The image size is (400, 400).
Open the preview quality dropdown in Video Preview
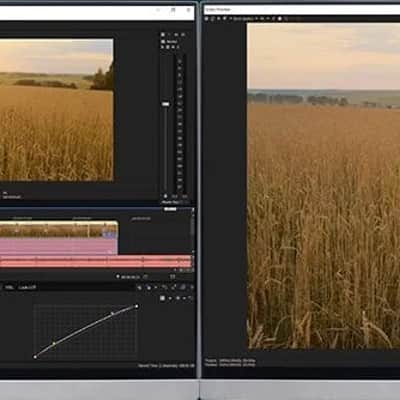[244, 19]
